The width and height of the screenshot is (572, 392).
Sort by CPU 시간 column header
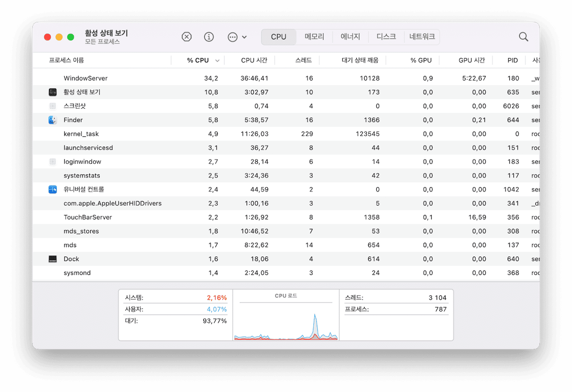[x=254, y=60]
